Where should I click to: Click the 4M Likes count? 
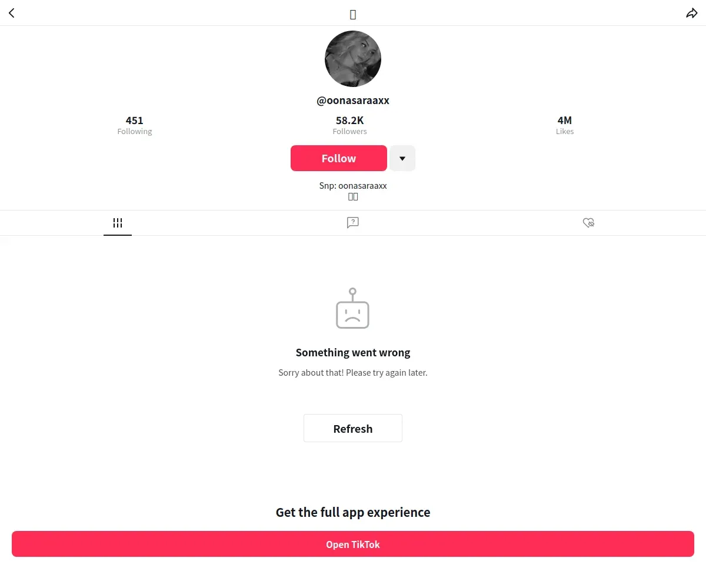(565, 125)
